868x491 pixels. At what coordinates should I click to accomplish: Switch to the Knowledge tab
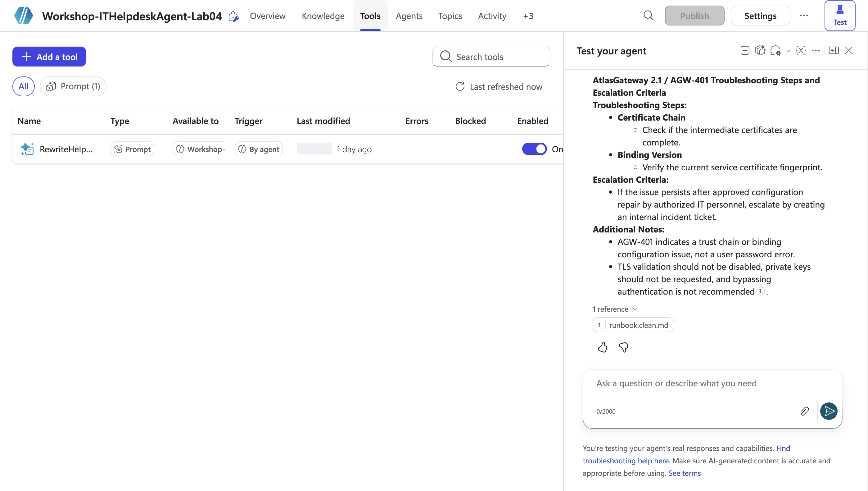[x=323, y=16]
